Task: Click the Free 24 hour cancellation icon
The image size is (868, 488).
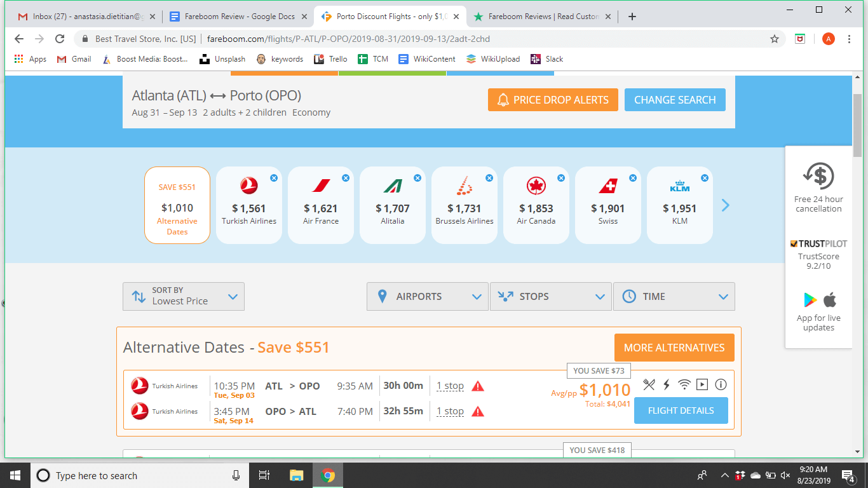Action: click(818, 177)
